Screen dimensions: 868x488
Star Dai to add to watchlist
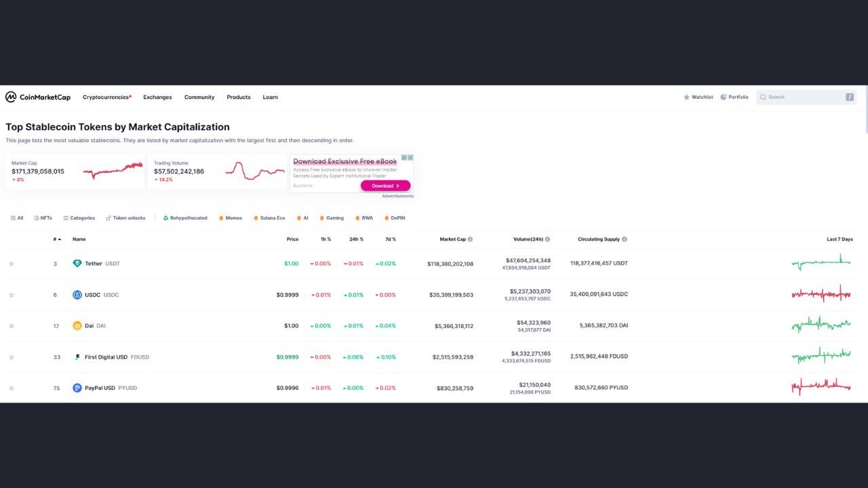(12, 326)
